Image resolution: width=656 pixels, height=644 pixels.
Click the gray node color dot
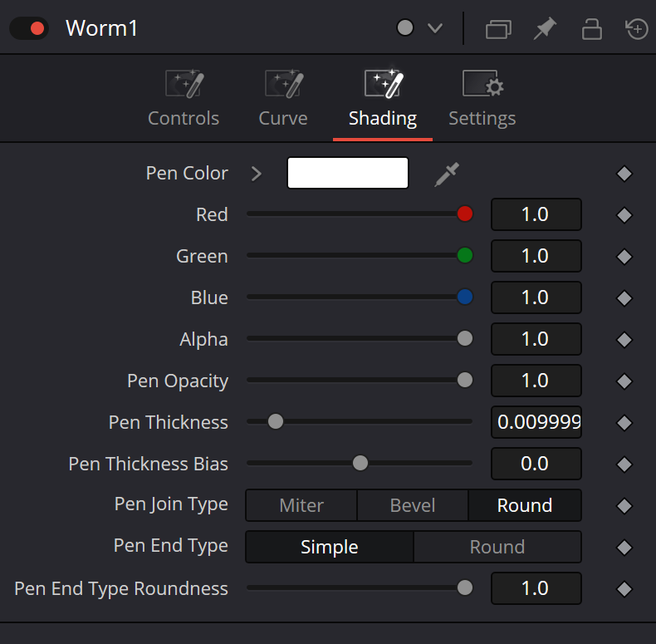coord(405,28)
